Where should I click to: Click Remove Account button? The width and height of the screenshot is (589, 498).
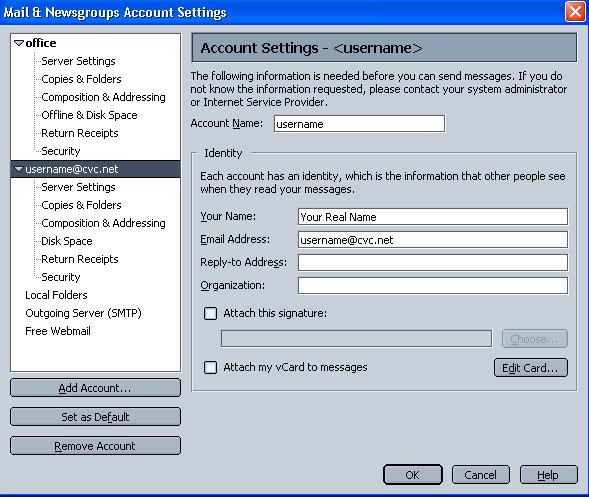click(95, 446)
